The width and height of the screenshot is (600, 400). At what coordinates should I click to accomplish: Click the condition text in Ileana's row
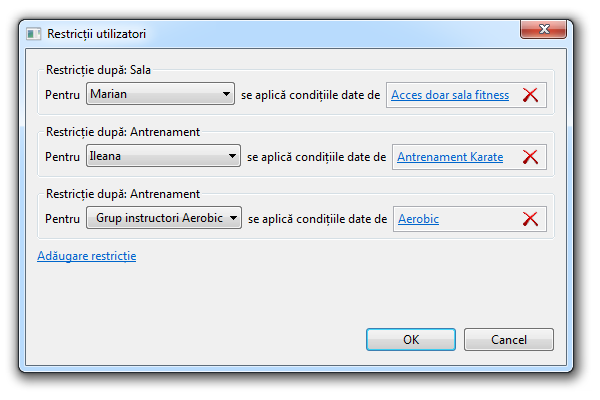click(x=316, y=157)
